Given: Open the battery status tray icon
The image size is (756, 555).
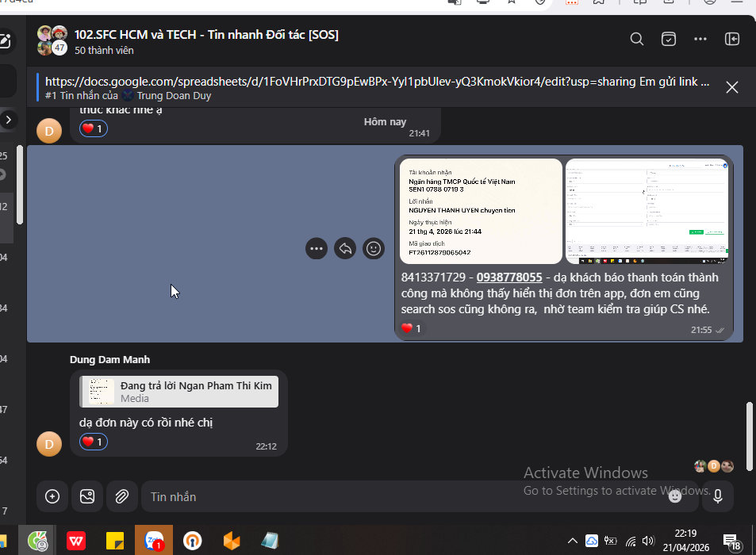Looking at the screenshot, I should coord(610,541).
